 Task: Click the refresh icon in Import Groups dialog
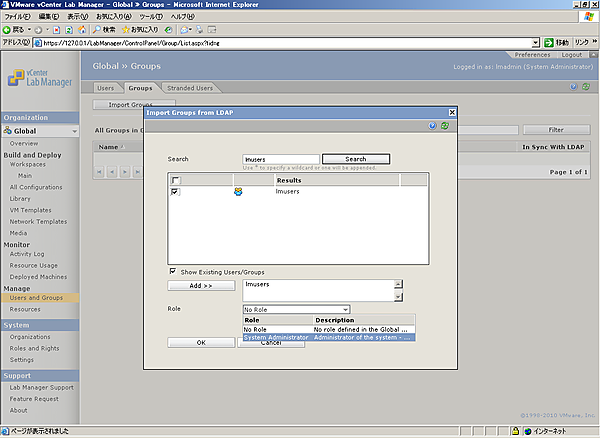443,126
